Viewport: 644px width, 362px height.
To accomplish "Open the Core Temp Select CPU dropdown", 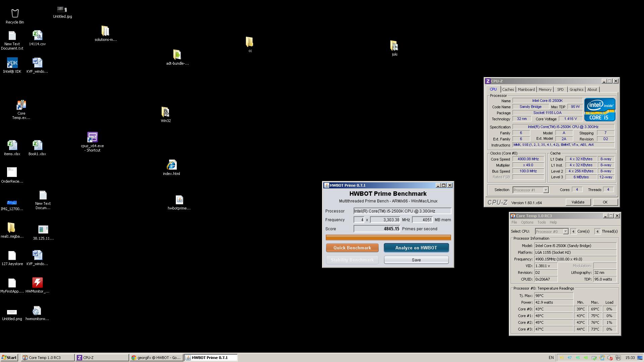I will (566, 232).
